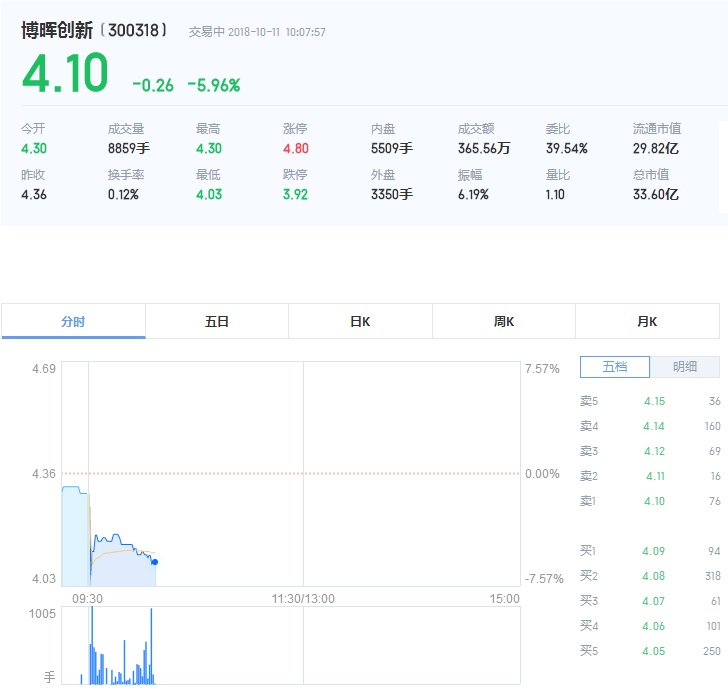Switch to the 五日 five-day tab
The height and width of the screenshot is (693, 728).
click(217, 321)
